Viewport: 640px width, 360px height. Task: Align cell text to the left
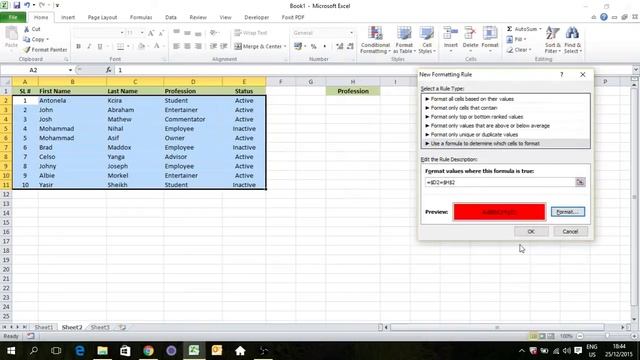pyautogui.click(x=176, y=47)
